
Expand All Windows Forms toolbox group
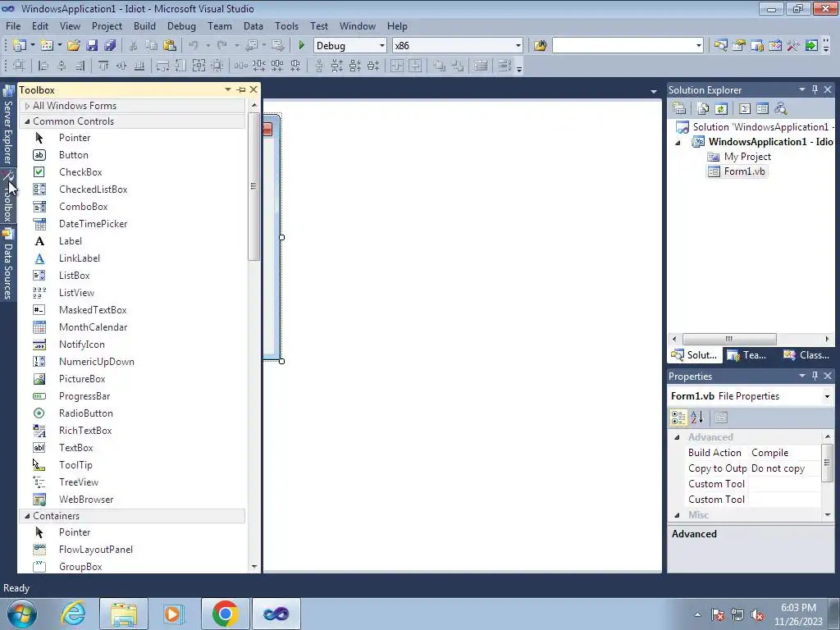[x=27, y=106]
